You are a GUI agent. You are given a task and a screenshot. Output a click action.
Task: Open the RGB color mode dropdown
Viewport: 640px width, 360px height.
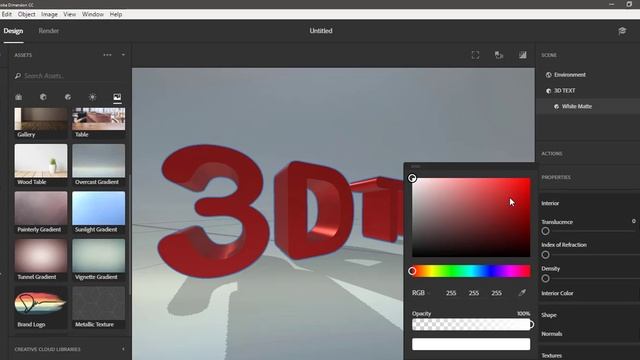click(420, 293)
